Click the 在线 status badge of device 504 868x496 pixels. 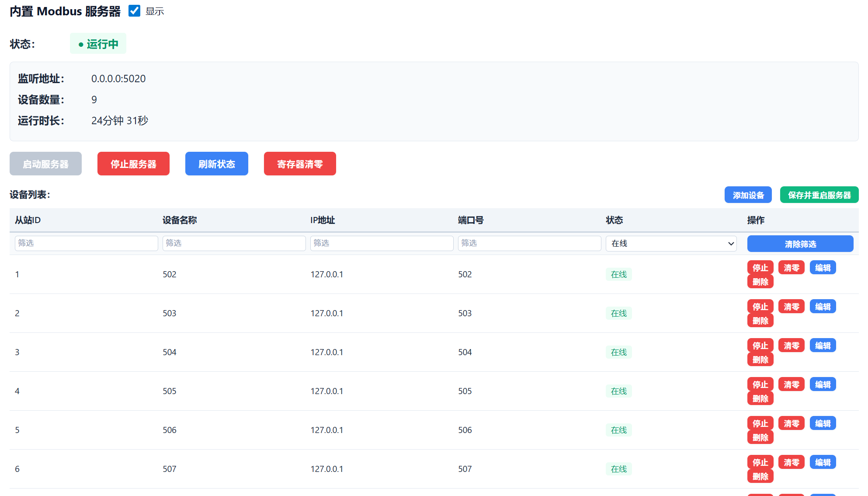tap(619, 352)
